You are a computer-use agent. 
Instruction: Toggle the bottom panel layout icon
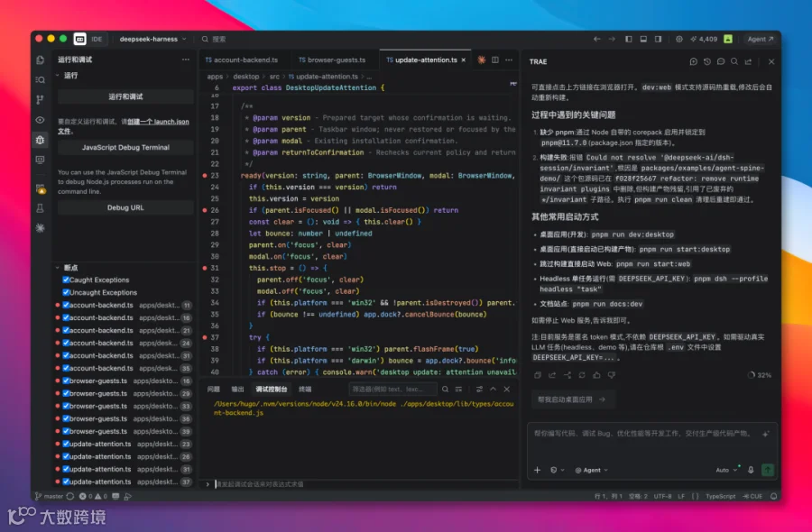click(x=643, y=39)
